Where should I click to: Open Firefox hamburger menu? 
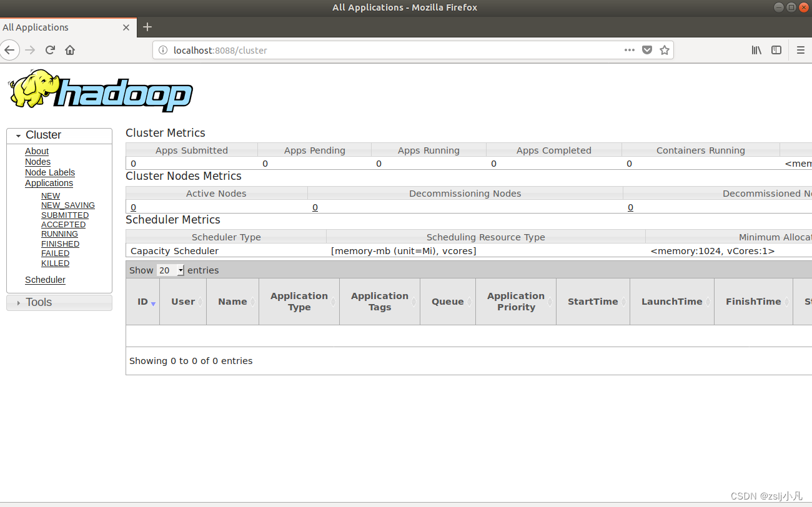point(801,50)
